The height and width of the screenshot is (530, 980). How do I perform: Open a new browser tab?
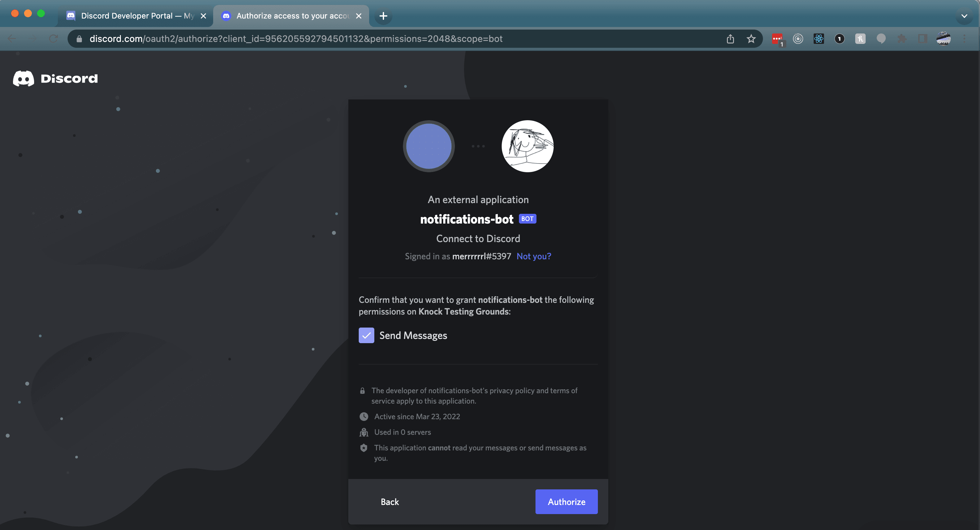[383, 16]
